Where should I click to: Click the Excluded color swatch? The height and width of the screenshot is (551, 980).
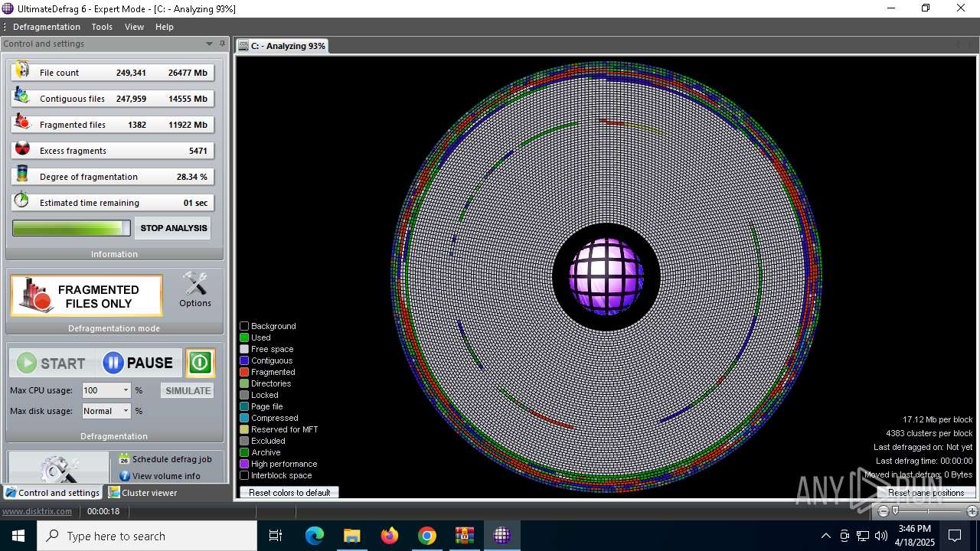point(244,441)
